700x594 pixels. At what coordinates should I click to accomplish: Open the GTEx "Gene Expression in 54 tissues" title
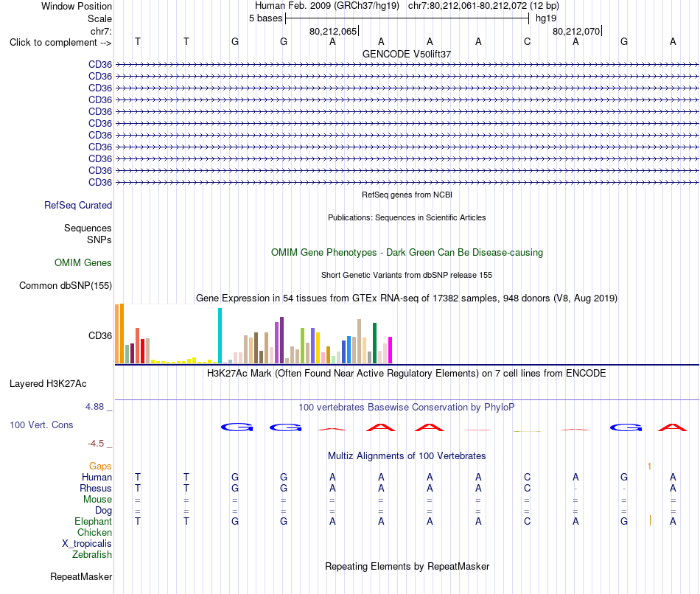click(x=407, y=298)
